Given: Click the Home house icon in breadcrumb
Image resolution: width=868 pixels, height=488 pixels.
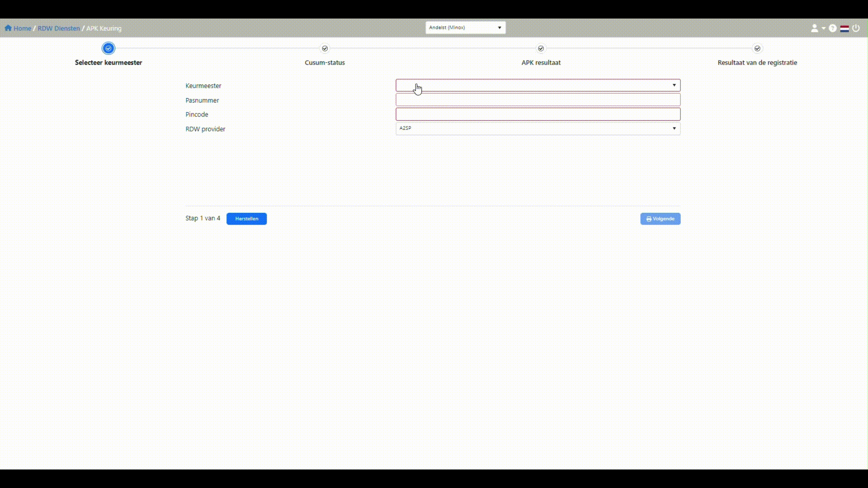Looking at the screenshot, I should pos(8,28).
